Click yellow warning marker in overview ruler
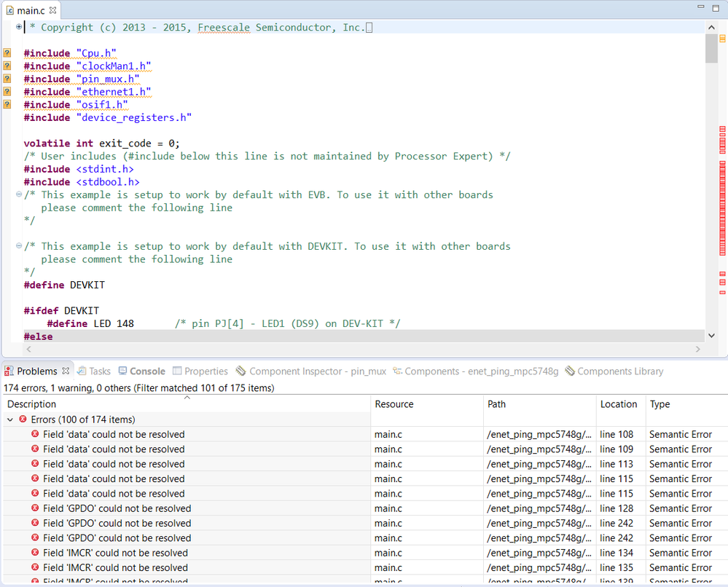Viewport: 728px width, 587px height. [722, 39]
